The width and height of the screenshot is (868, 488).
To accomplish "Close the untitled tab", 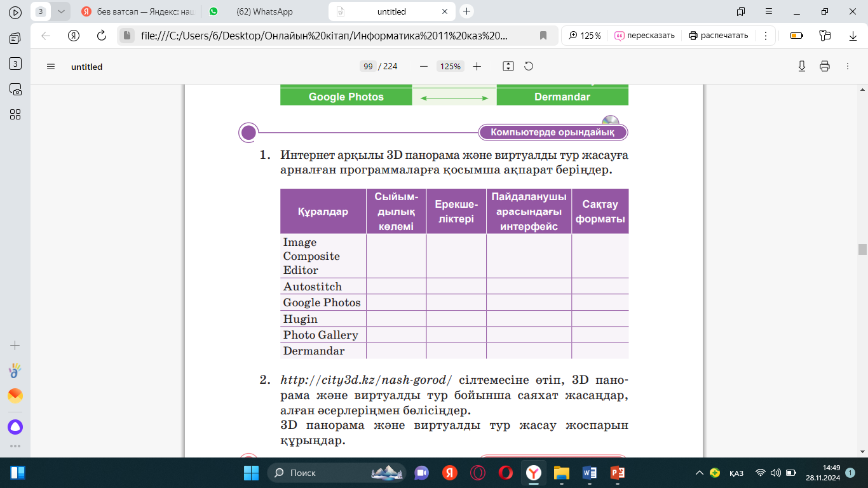I will coord(445,11).
